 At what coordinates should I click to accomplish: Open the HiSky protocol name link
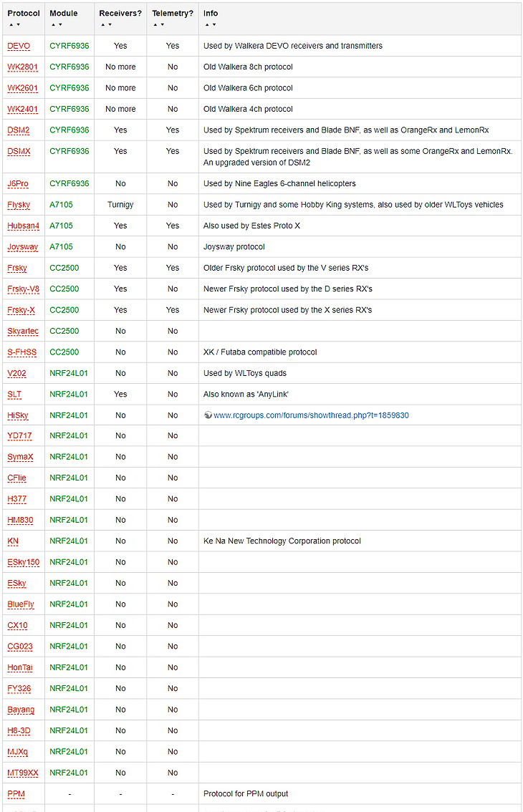(18, 415)
